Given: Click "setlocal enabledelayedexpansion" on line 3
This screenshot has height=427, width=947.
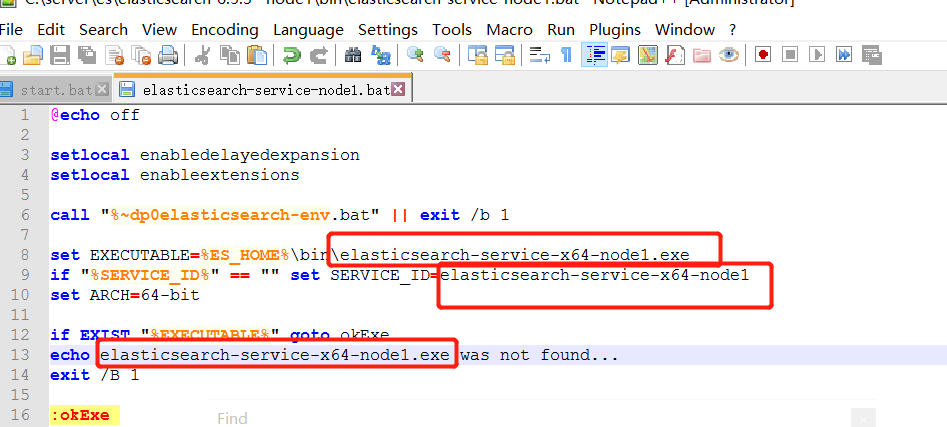Looking at the screenshot, I should point(205,155).
